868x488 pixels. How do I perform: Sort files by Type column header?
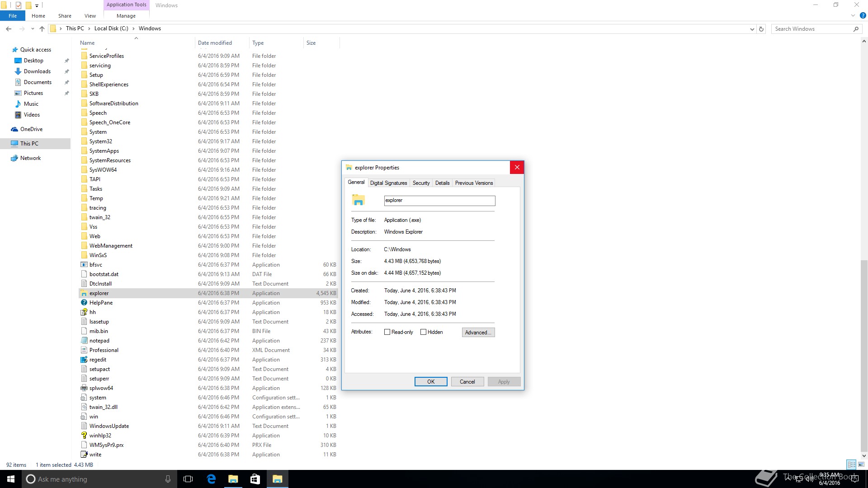coord(276,43)
